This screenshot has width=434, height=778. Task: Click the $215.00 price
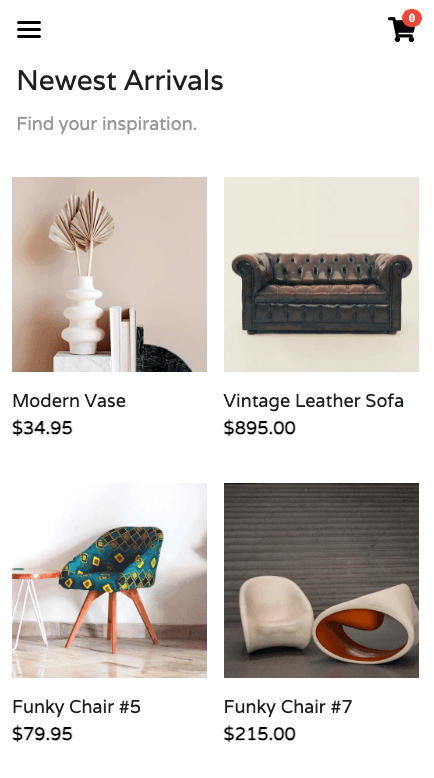click(259, 734)
